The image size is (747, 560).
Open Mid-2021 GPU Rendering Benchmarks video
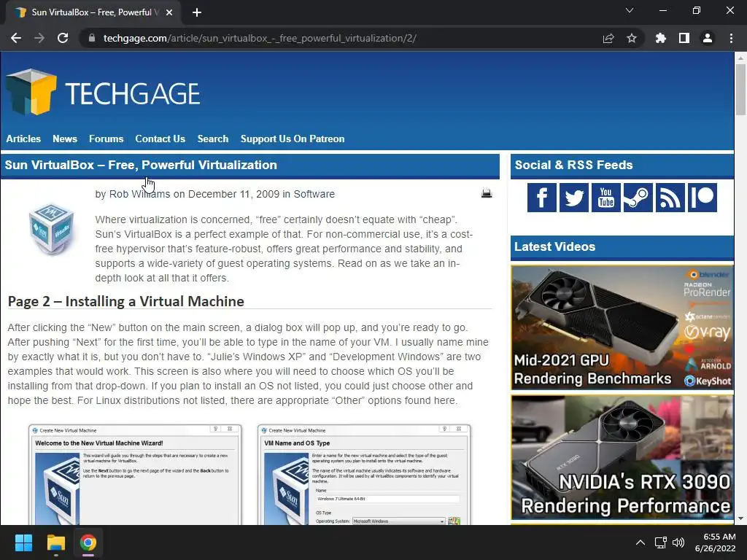pos(622,327)
